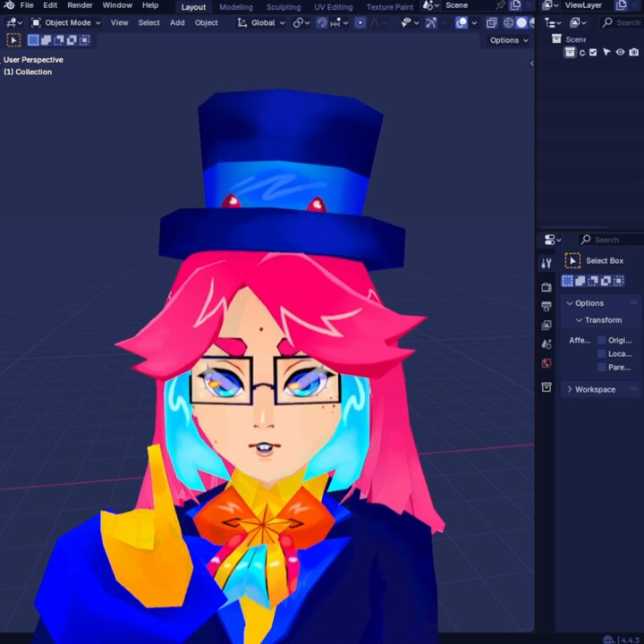The image size is (644, 644).
Task: Open the viewport Object menu
Action: tap(207, 22)
